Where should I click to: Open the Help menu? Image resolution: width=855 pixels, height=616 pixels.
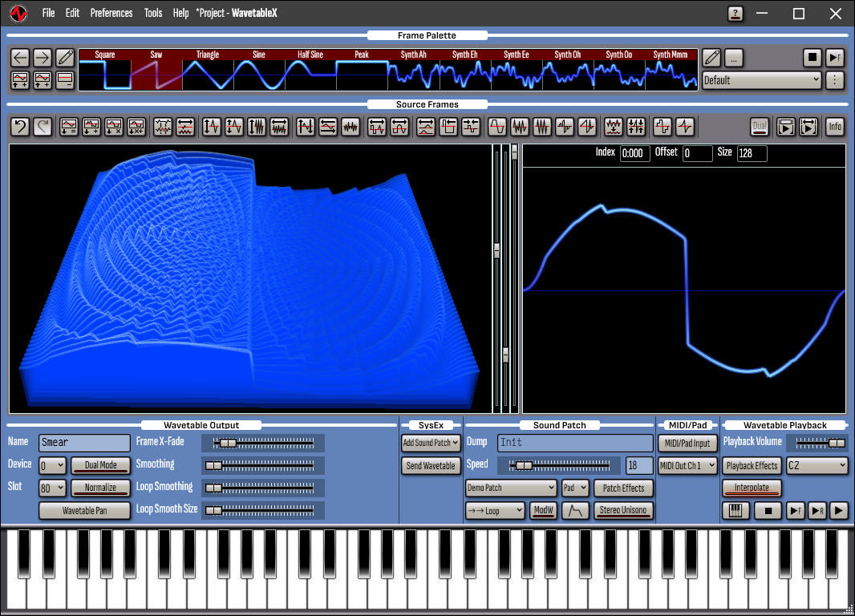180,13
